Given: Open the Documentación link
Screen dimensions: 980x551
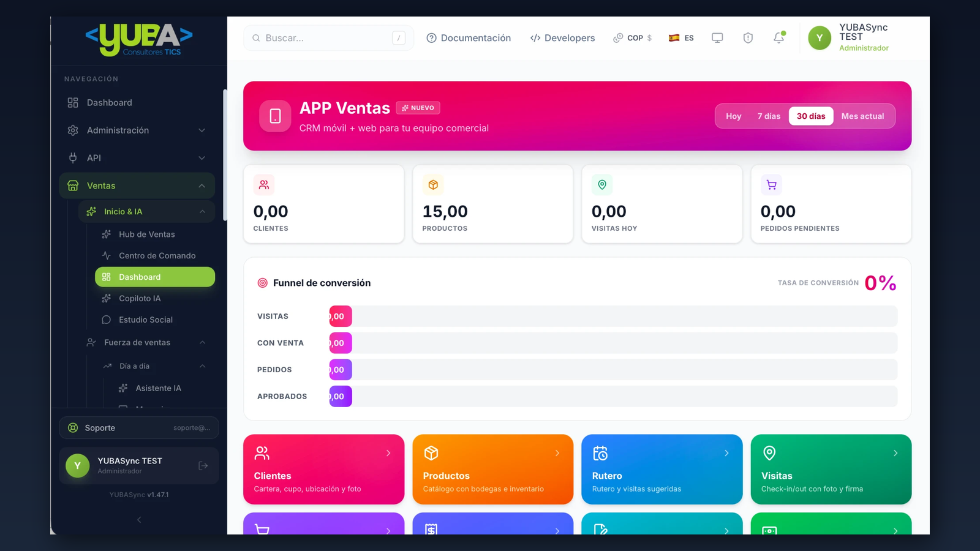Looking at the screenshot, I should (469, 38).
